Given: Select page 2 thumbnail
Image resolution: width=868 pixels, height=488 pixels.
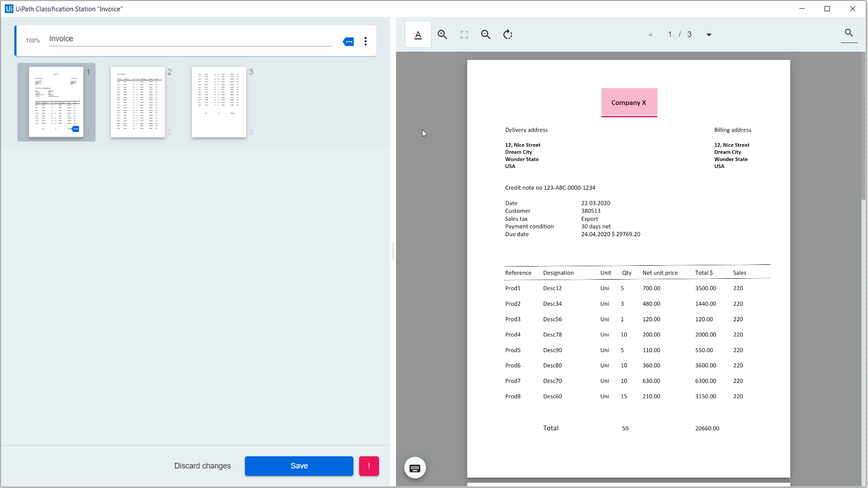Looking at the screenshot, I should (x=138, y=102).
